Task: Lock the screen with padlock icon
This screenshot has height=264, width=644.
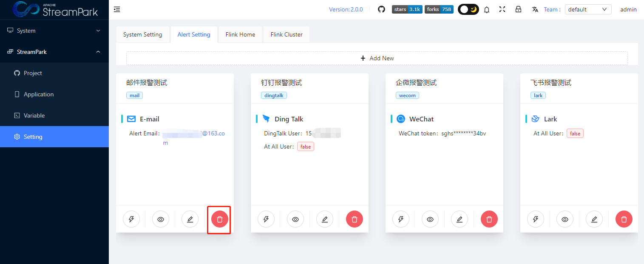Action: coord(518,9)
